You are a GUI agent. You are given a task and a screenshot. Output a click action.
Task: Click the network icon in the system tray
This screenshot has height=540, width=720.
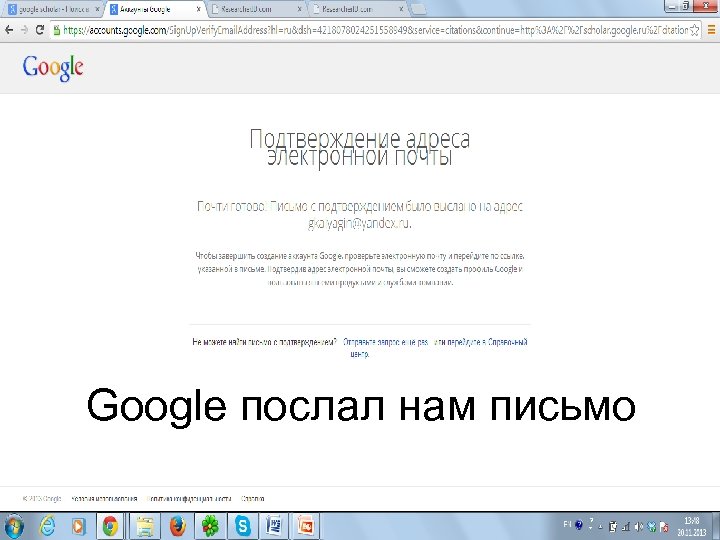pyautogui.click(x=625, y=527)
